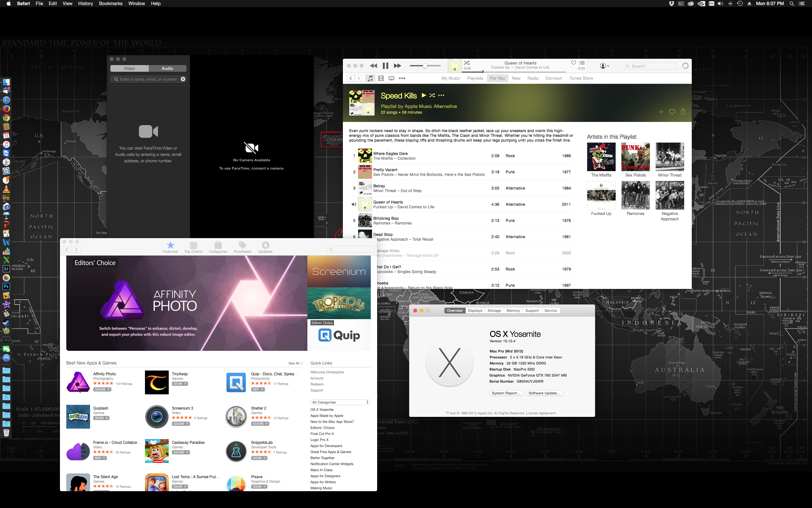
Task: Switch to the My Music tab
Action: pyautogui.click(x=451, y=78)
